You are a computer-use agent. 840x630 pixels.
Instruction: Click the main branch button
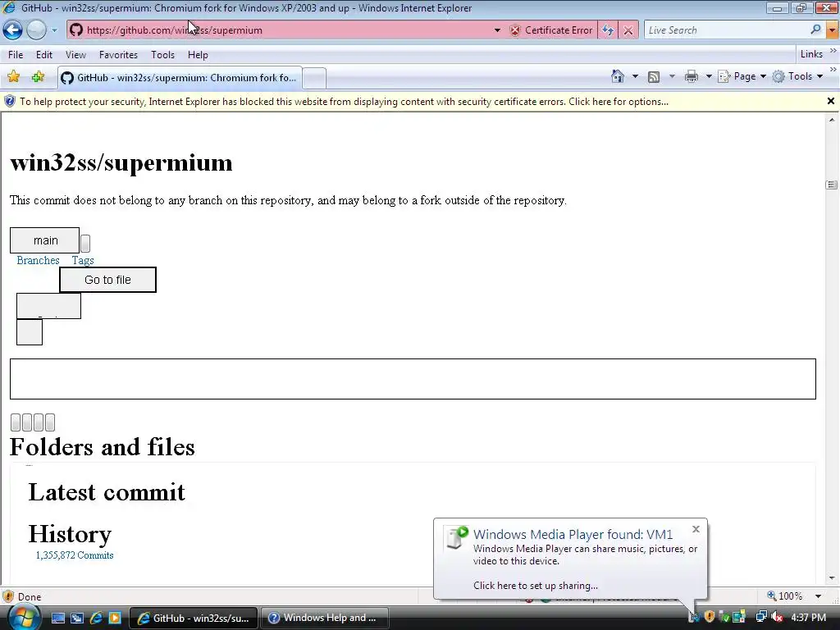45,240
